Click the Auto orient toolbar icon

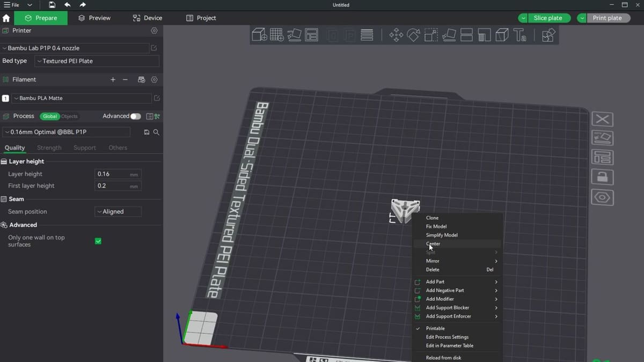294,35
